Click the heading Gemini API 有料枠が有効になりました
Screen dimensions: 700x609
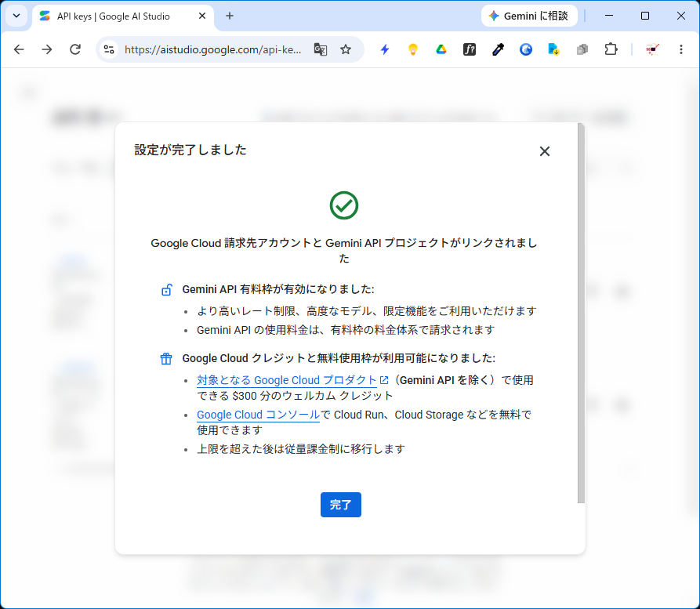pos(278,289)
